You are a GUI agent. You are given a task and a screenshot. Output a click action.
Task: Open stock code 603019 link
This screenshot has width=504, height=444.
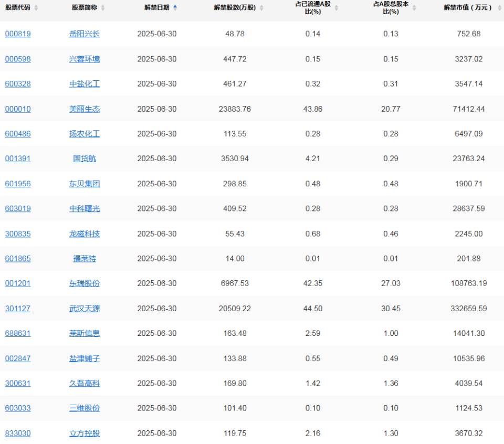pos(18,208)
